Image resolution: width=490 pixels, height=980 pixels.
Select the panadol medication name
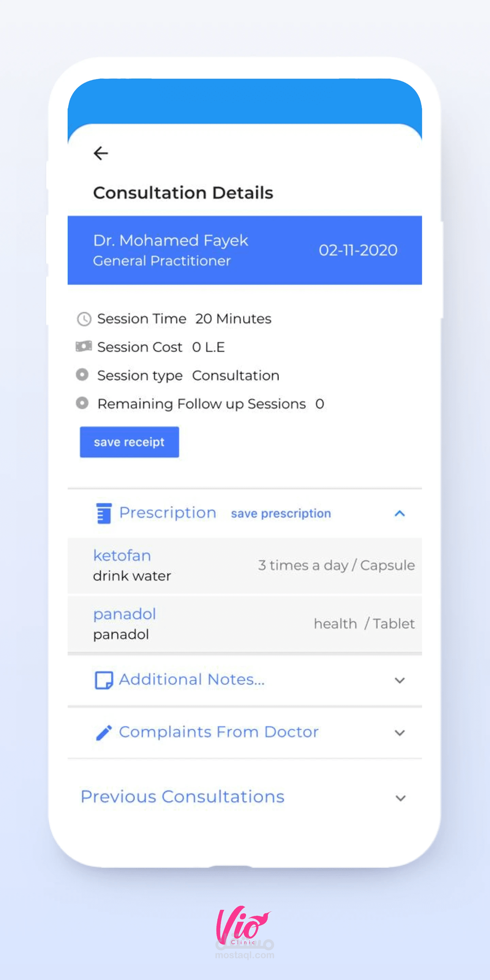125,614
